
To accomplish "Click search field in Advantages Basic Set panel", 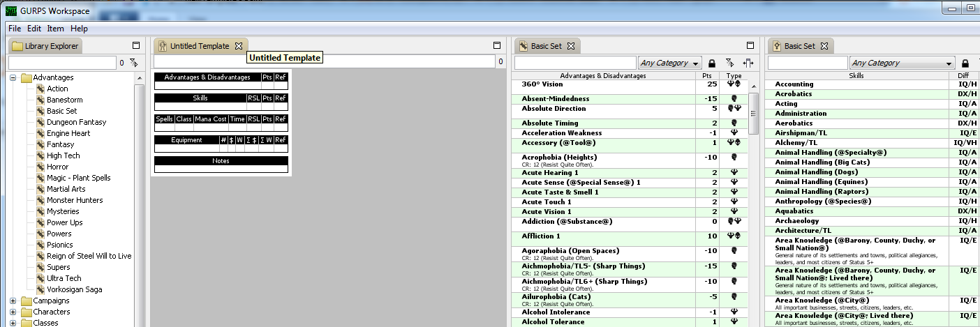I will pyautogui.click(x=575, y=63).
